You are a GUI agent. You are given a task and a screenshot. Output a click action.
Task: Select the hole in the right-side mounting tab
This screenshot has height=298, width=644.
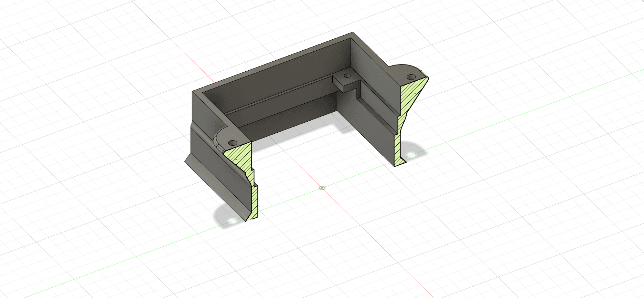411,76
